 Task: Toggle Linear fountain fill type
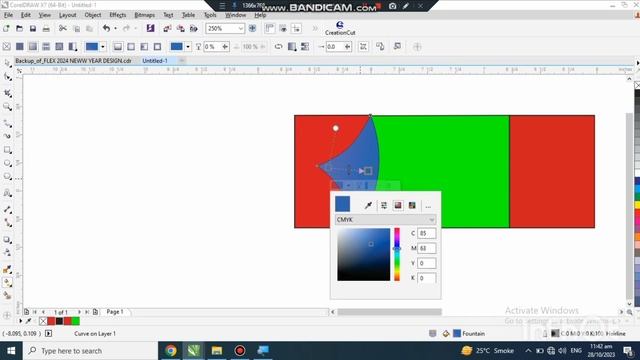pos(118,47)
